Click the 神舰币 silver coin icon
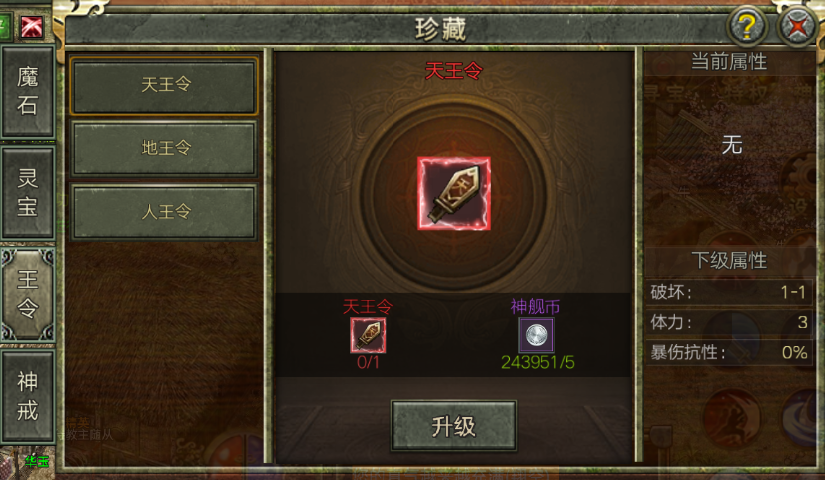 pos(536,335)
